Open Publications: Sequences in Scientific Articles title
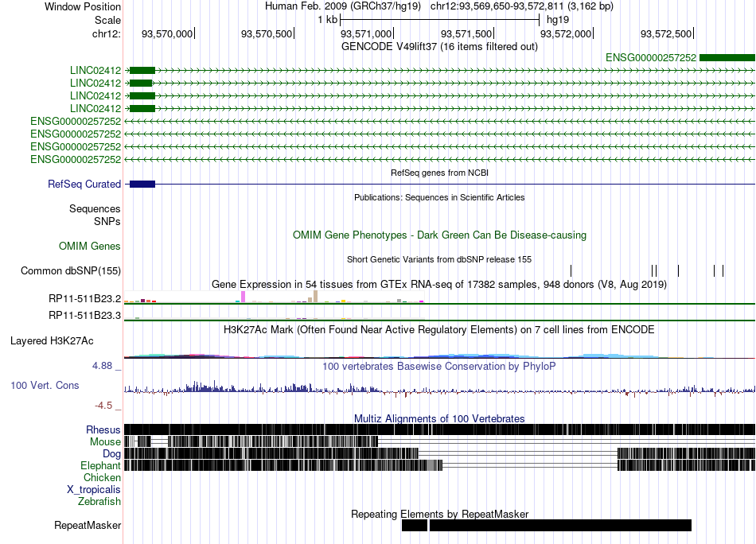Screen dimensions: 756x544 pyautogui.click(x=439, y=197)
